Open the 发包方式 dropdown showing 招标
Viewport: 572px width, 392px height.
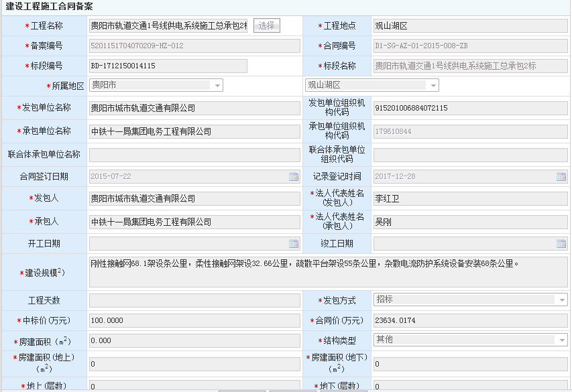point(563,300)
